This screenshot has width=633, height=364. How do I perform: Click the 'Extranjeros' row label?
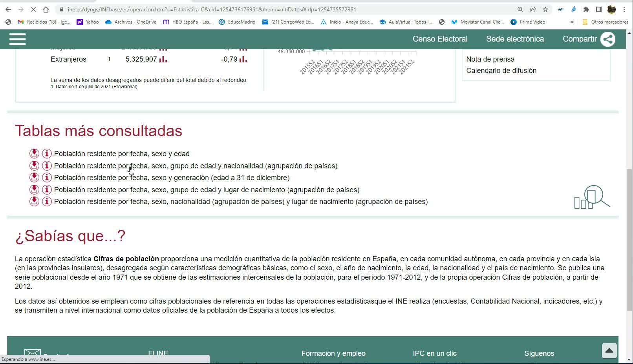point(68,59)
